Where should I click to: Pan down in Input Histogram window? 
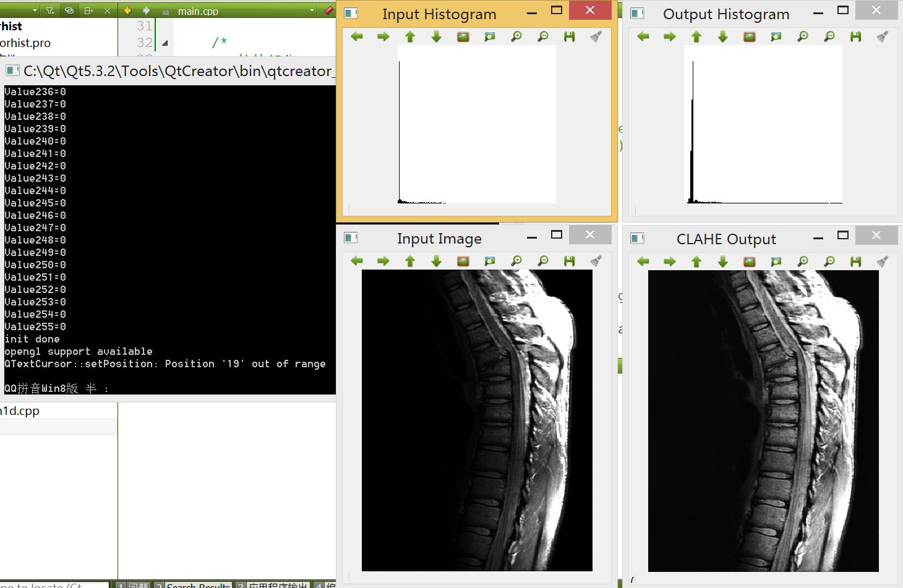point(437,36)
